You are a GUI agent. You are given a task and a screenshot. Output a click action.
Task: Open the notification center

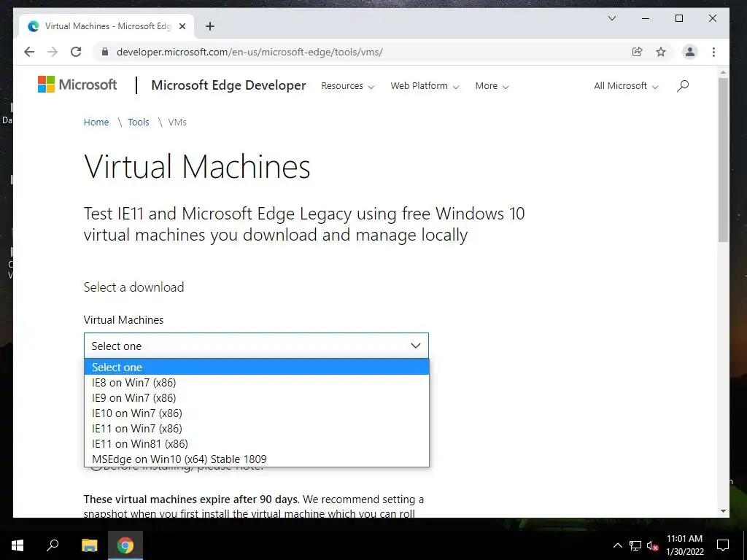point(723,545)
